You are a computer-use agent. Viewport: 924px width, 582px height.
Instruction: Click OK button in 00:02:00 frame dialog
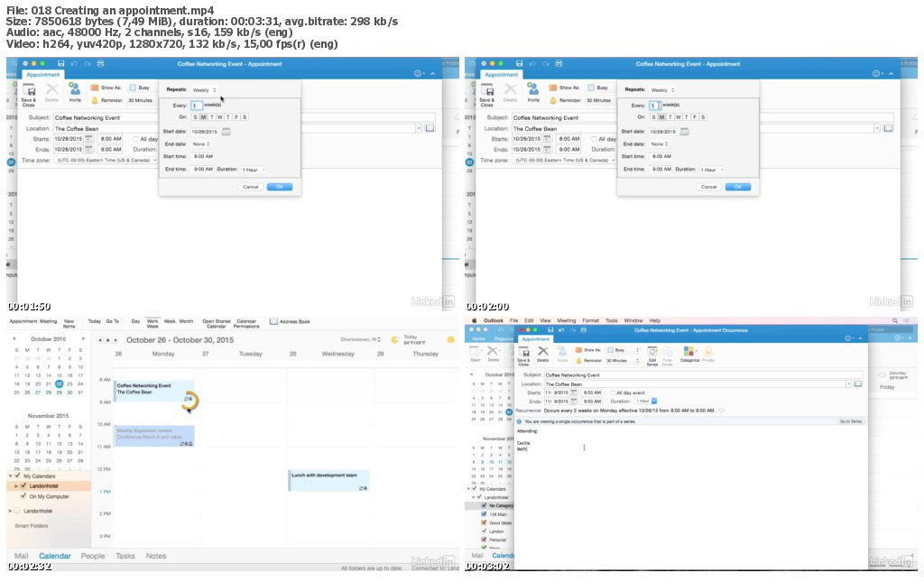click(738, 187)
